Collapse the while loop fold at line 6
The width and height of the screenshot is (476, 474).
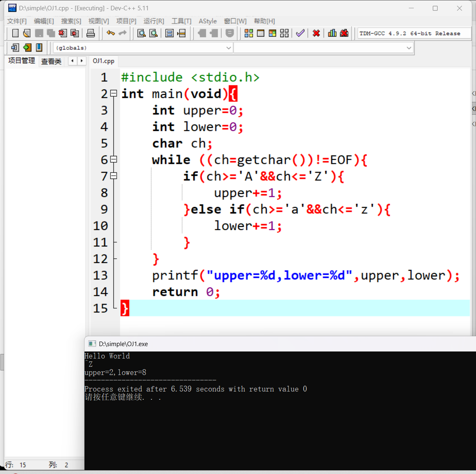tap(113, 159)
